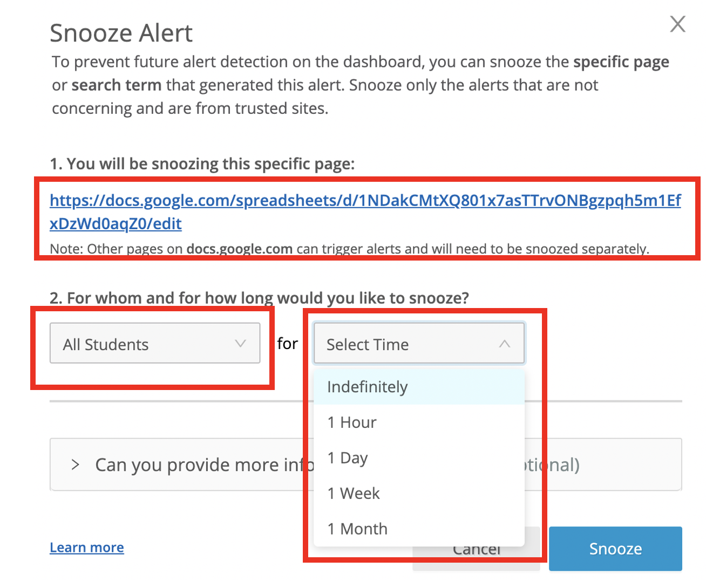Collapse Select Time using the up chevron

coord(504,344)
